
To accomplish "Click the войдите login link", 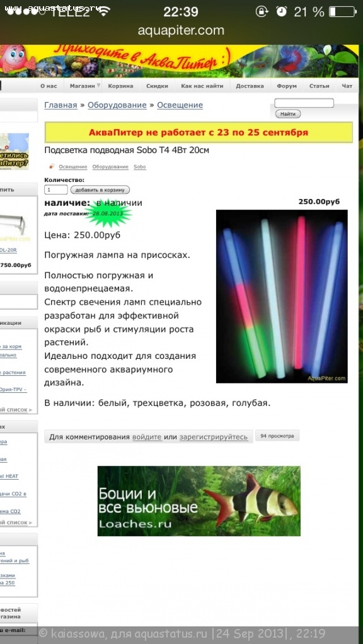I will point(147,437).
